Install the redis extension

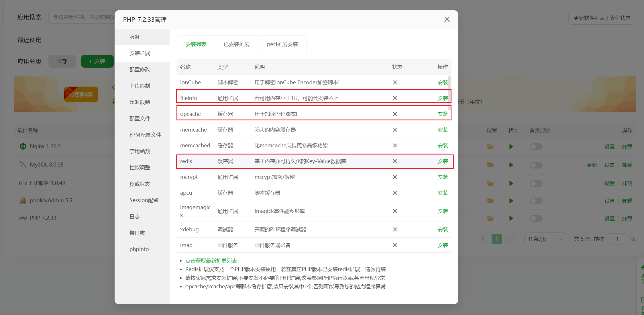[x=443, y=161]
